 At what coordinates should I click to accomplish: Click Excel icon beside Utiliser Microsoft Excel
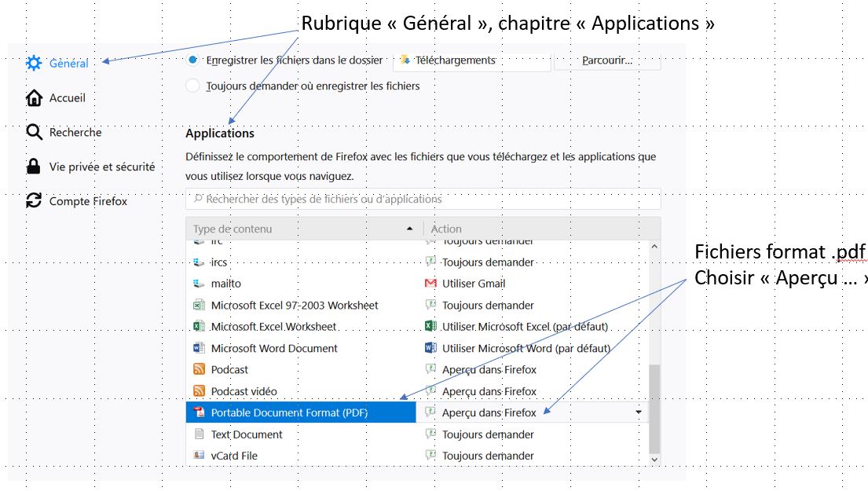pos(430,326)
